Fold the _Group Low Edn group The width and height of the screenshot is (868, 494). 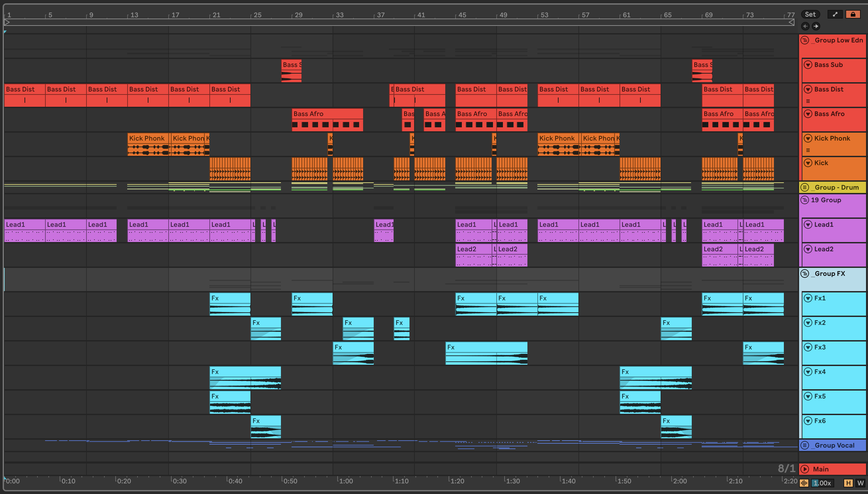click(x=805, y=40)
